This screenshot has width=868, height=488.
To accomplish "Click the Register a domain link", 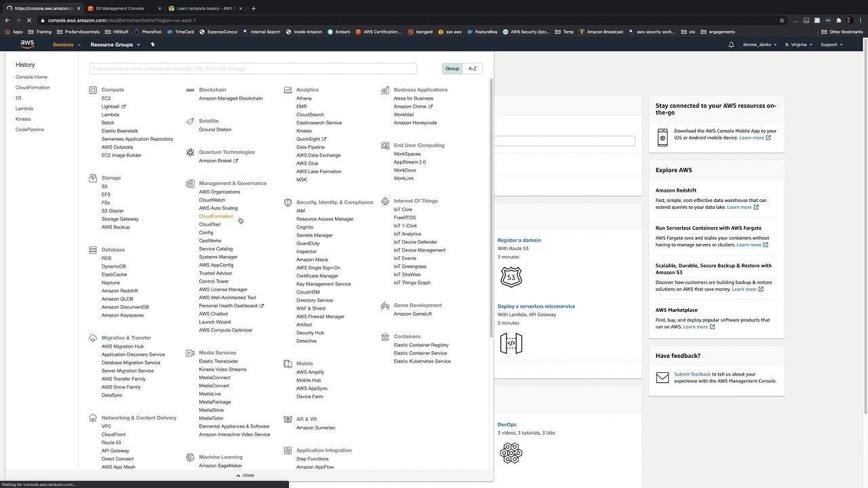I will (x=519, y=240).
